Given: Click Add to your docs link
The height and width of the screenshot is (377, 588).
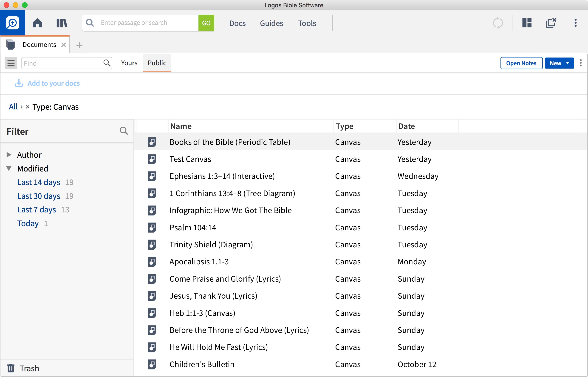Looking at the screenshot, I should click(54, 83).
